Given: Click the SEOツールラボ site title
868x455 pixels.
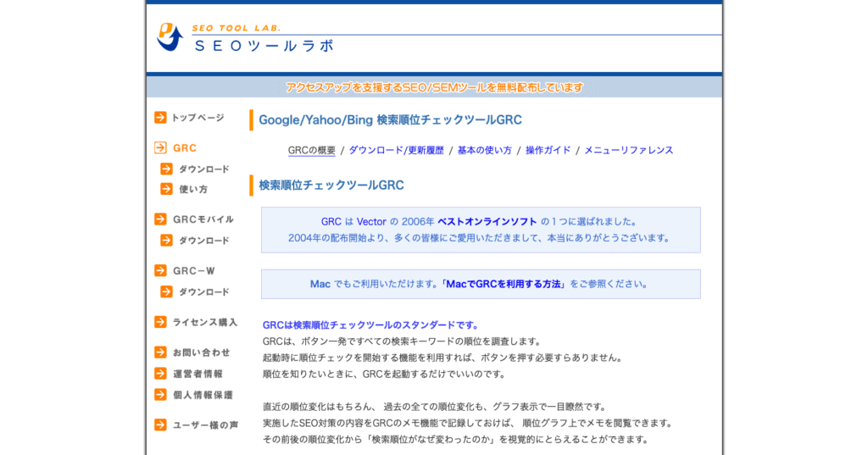Looking at the screenshot, I should (264, 46).
